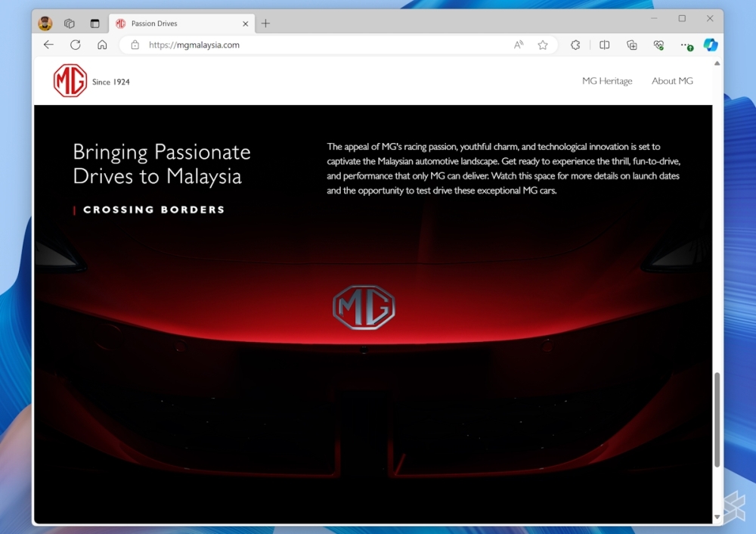
Task: Click the scroll up arrow
Action: (717, 64)
